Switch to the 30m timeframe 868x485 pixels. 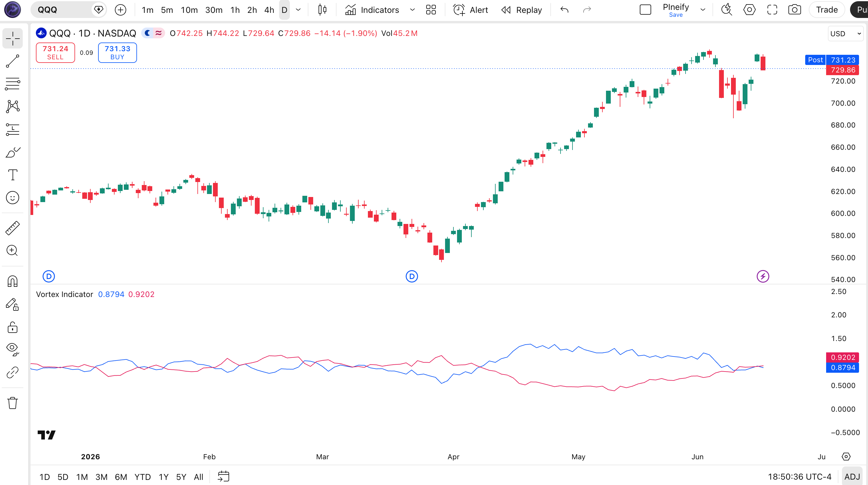point(214,10)
